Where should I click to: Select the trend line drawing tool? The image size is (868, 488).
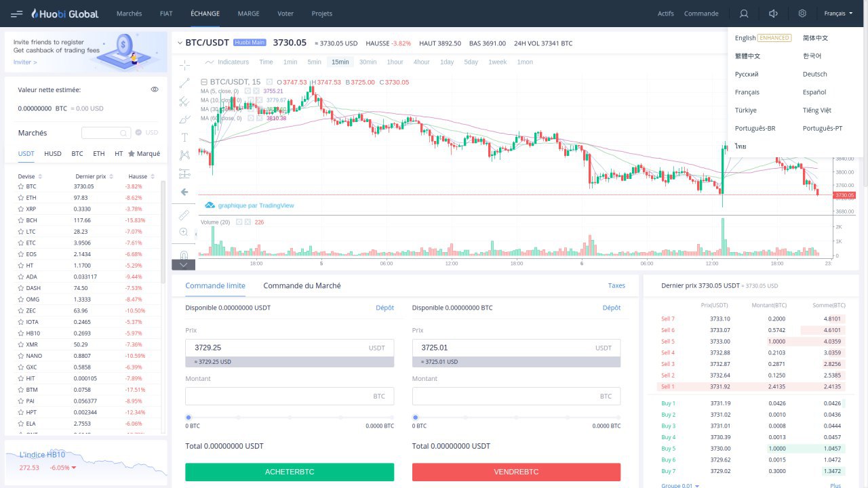tap(184, 83)
